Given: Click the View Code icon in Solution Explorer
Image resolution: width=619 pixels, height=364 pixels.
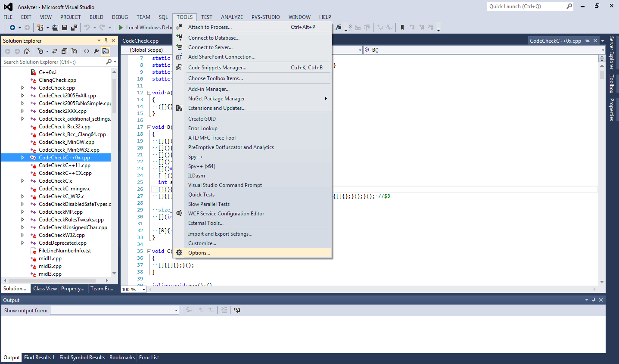Looking at the screenshot, I should [x=87, y=51].
